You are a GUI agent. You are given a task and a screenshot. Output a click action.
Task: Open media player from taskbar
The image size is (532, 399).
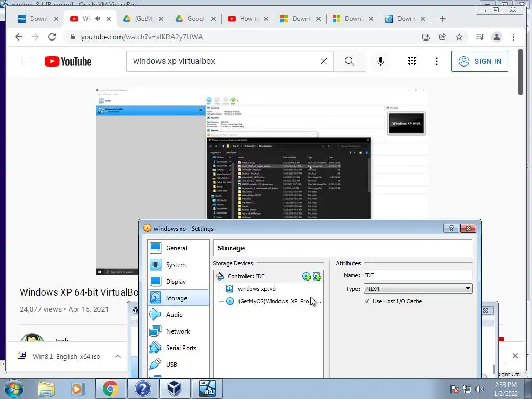[x=77, y=389]
